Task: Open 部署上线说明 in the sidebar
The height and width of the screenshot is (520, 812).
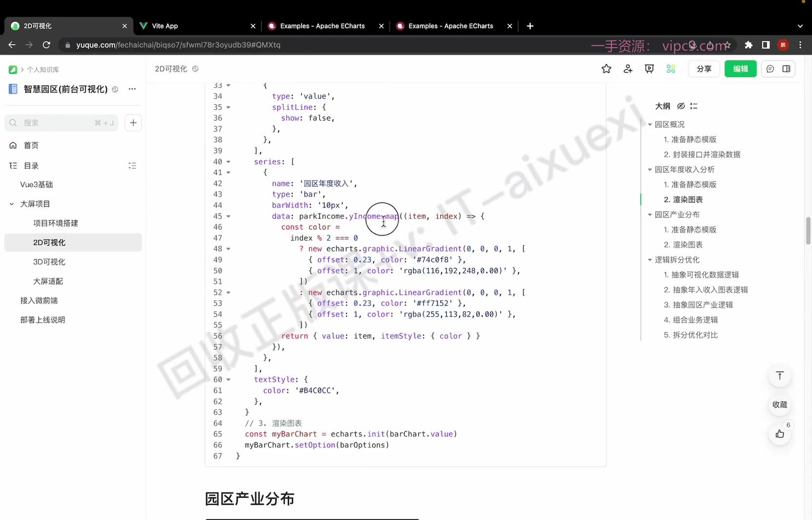Action: tap(42, 320)
